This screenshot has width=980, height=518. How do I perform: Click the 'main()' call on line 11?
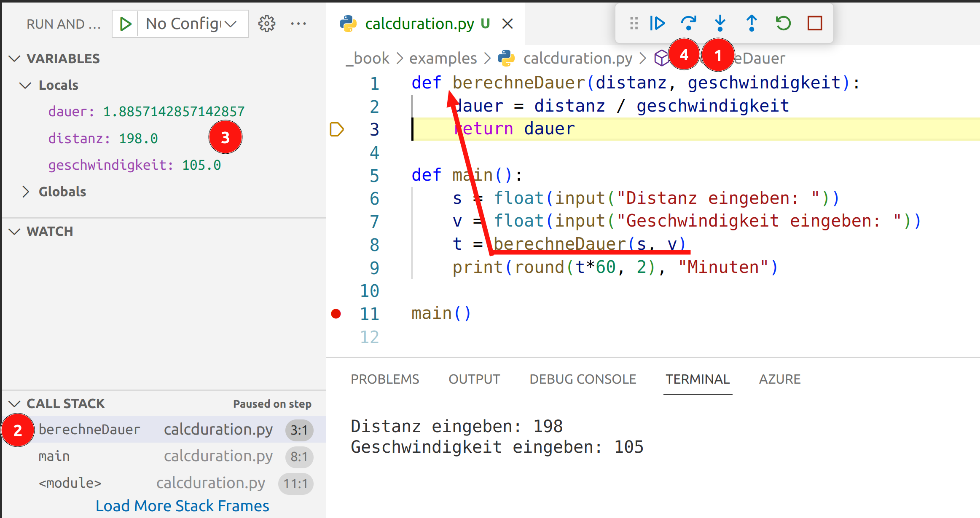pyautogui.click(x=441, y=314)
